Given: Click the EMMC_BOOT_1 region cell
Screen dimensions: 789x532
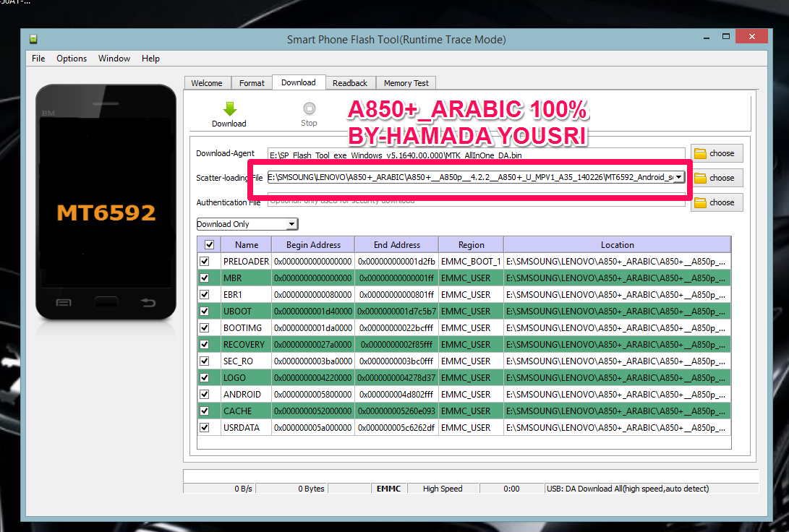Looking at the screenshot, I should [x=471, y=262].
